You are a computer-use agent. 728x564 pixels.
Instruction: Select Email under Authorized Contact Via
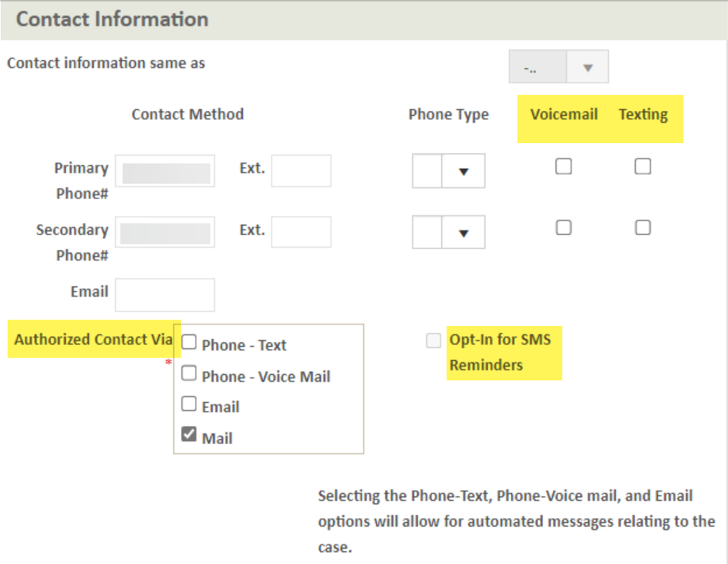point(188,403)
